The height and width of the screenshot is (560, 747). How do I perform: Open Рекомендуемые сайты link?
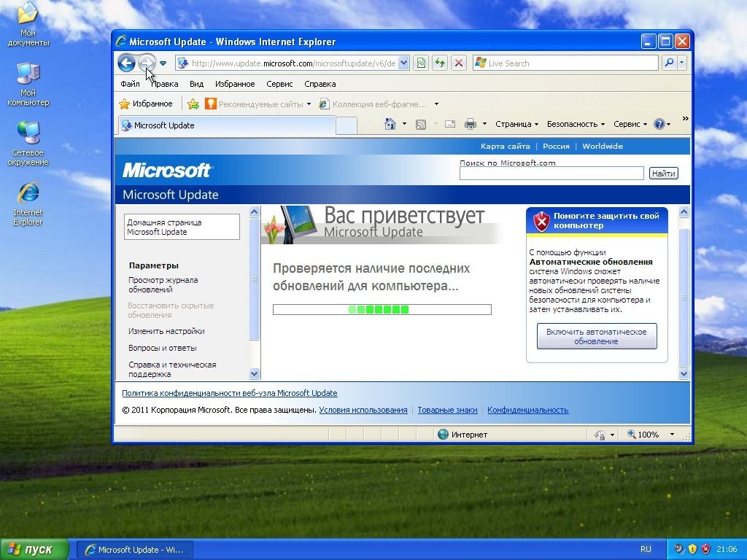tap(258, 104)
